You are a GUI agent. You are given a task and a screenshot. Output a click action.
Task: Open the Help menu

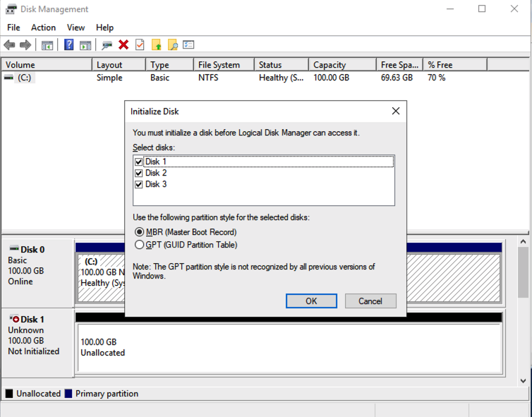coord(104,28)
